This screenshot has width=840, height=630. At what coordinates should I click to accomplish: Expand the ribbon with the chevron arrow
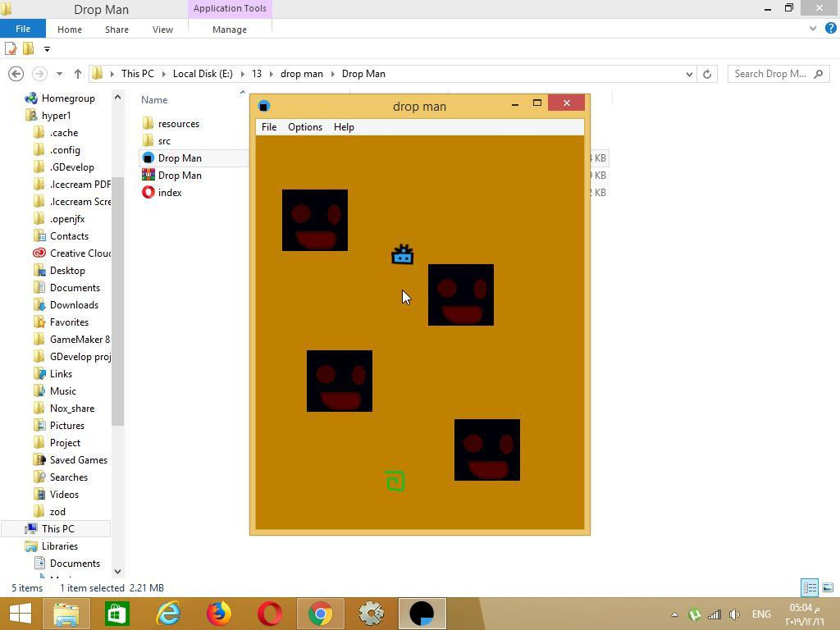pyautogui.click(x=813, y=29)
